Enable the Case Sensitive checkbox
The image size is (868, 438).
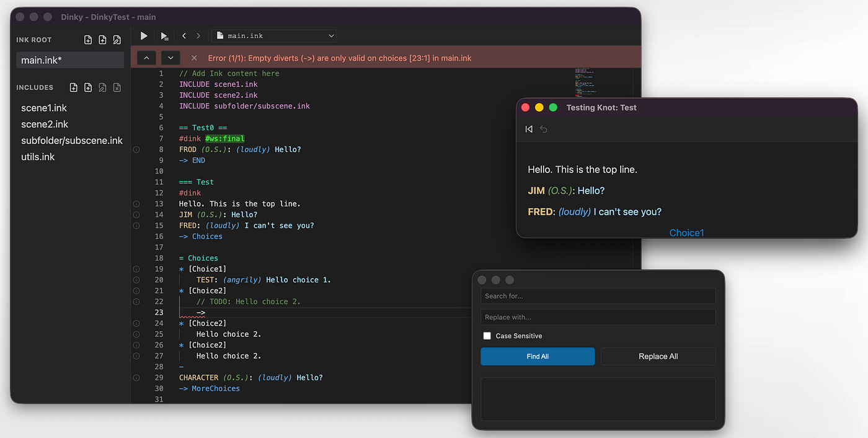point(487,336)
